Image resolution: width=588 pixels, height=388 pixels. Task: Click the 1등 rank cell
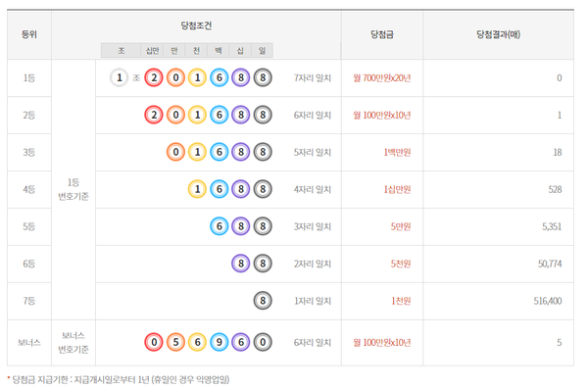29,78
